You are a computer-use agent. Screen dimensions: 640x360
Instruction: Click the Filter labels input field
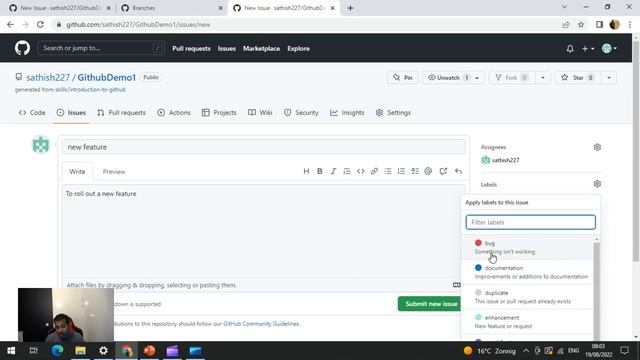click(x=531, y=222)
